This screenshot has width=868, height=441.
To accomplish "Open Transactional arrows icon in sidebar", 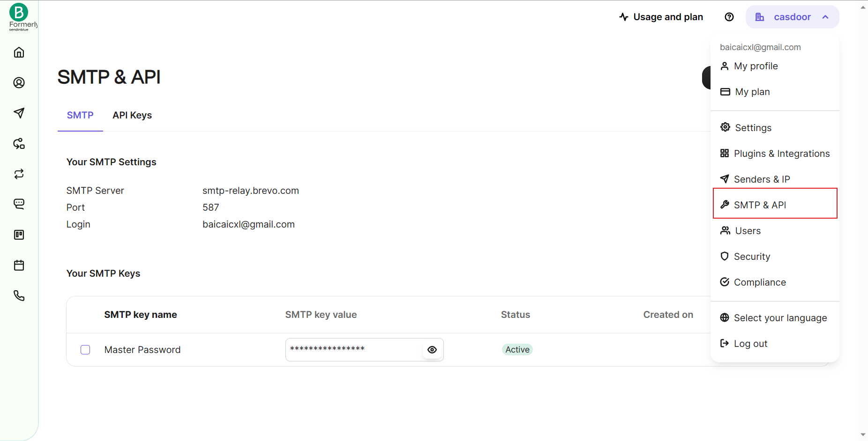I will [19, 174].
